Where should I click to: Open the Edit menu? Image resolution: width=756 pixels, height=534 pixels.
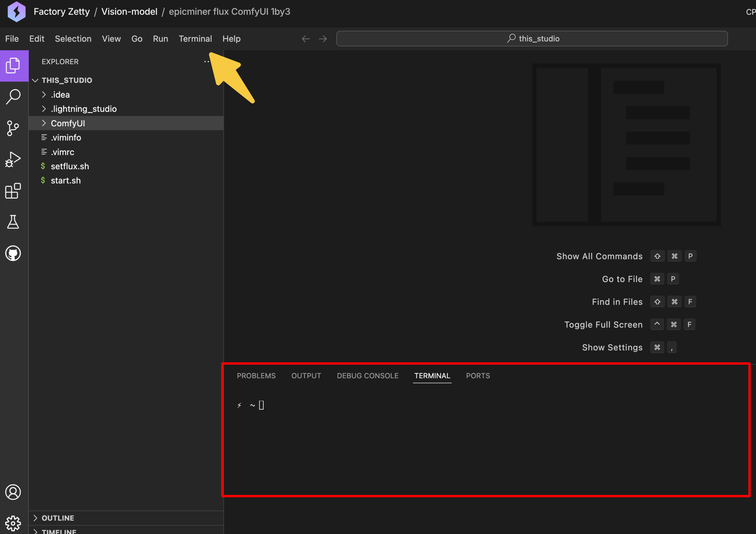(x=37, y=39)
